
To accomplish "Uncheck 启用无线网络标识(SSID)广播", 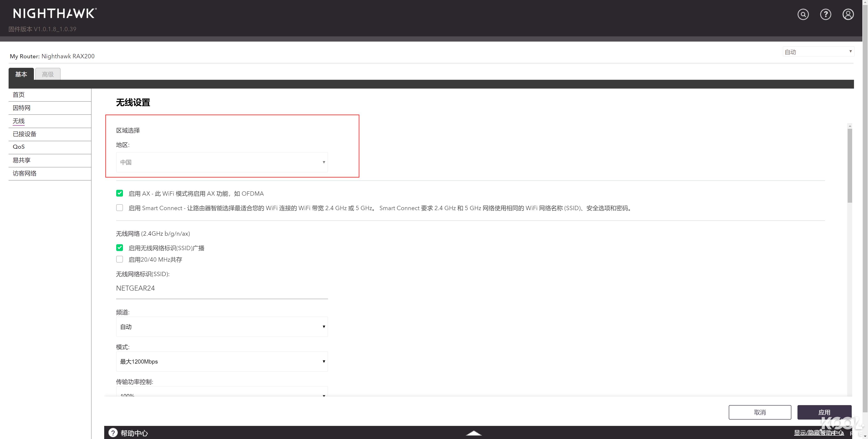I will pyautogui.click(x=120, y=247).
